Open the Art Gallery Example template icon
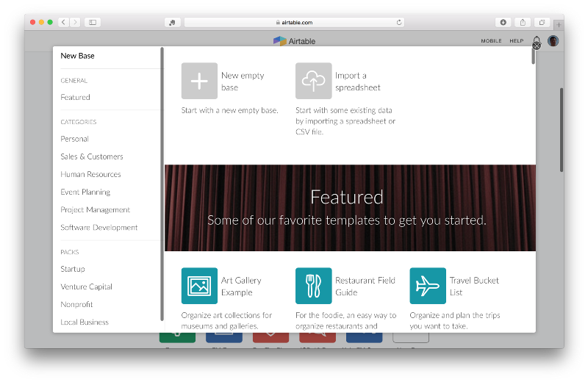Screen dimensions: 588x382 pyautogui.click(x=199, y=286)
